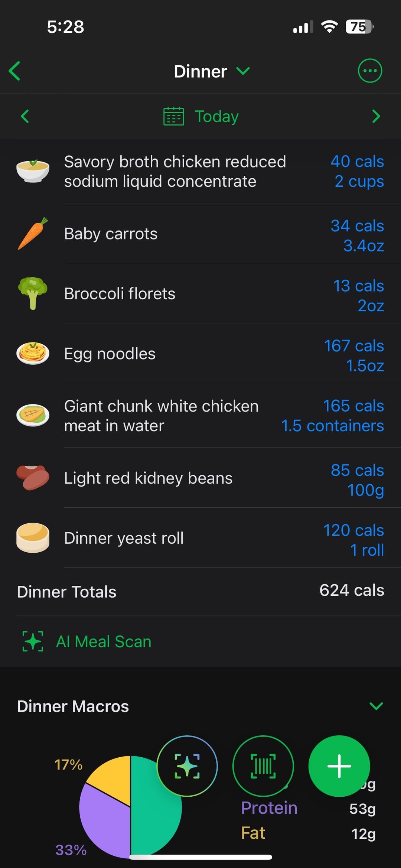This screenshot has height=868, width=401.
Task: Open the Today date picker
Action: tap(216, 117)
